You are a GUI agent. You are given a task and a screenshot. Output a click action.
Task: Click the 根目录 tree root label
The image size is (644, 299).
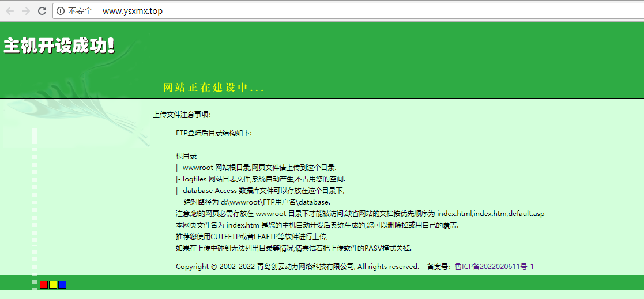click(x=186, y=156)
